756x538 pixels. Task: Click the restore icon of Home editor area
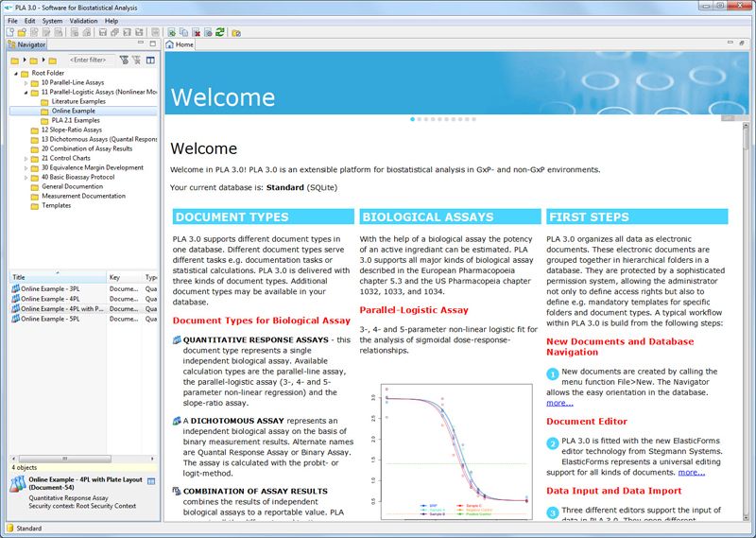pos(742,43)
